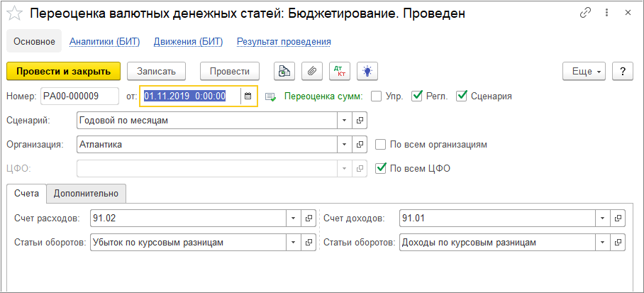The width and height of the screenshot is (644, 293).
Task: Uncheck the Регл. checkbox
Action: 417,96
